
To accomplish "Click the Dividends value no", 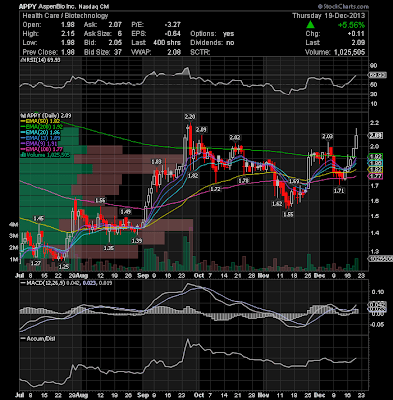I will (x=230, y=43).
